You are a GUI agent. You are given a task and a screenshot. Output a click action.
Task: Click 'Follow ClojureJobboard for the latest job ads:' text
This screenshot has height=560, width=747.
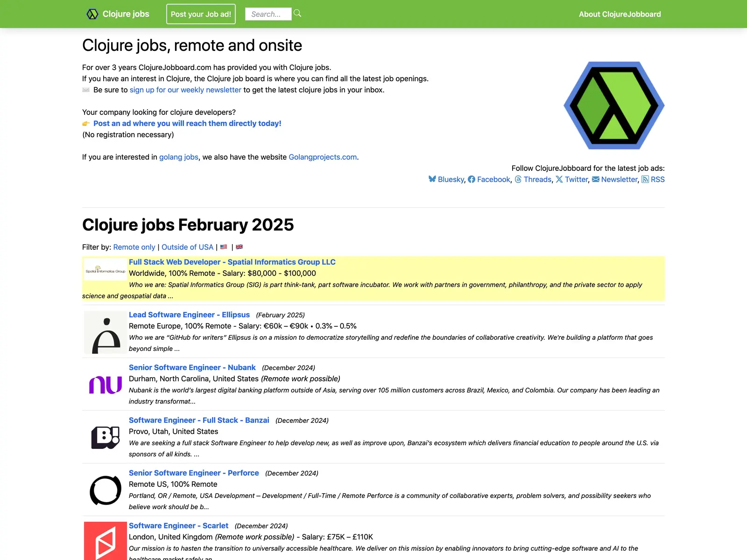[x=588, y=168]
